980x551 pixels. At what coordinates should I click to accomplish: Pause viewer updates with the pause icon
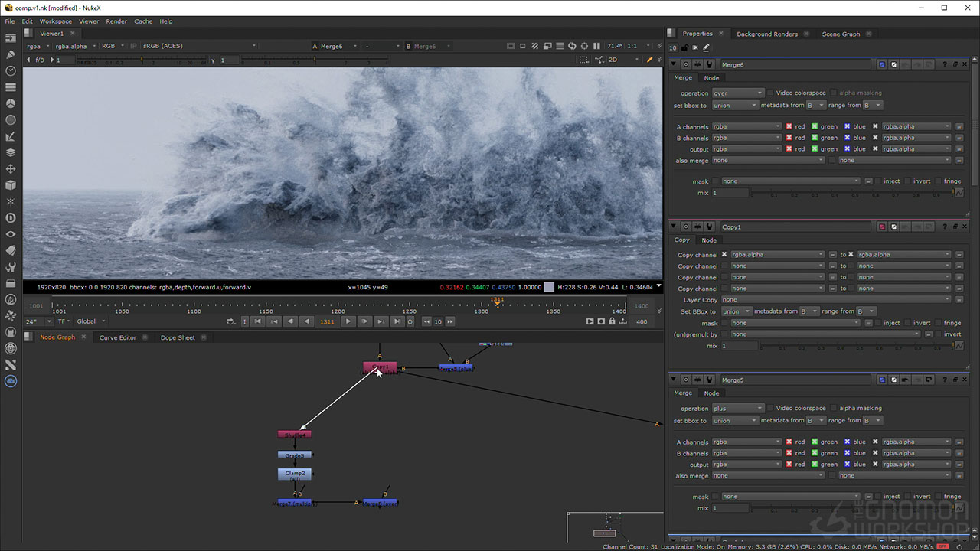point(598,46)
